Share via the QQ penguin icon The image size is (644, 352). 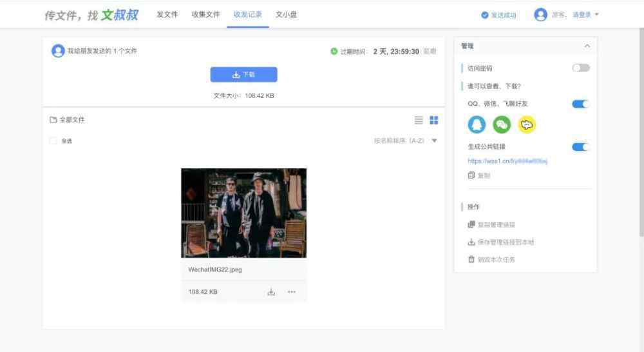[477, 124]
